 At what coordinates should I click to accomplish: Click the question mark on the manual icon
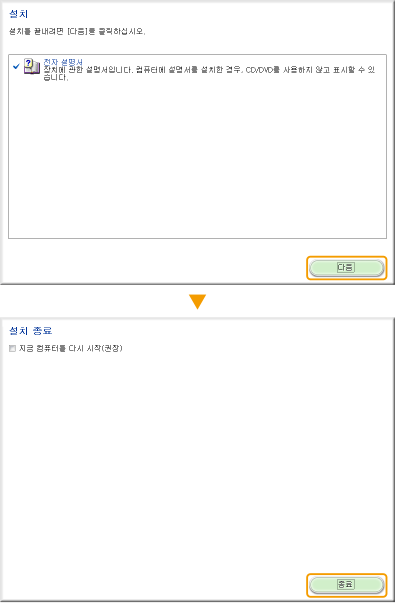(x=28, y=63)
